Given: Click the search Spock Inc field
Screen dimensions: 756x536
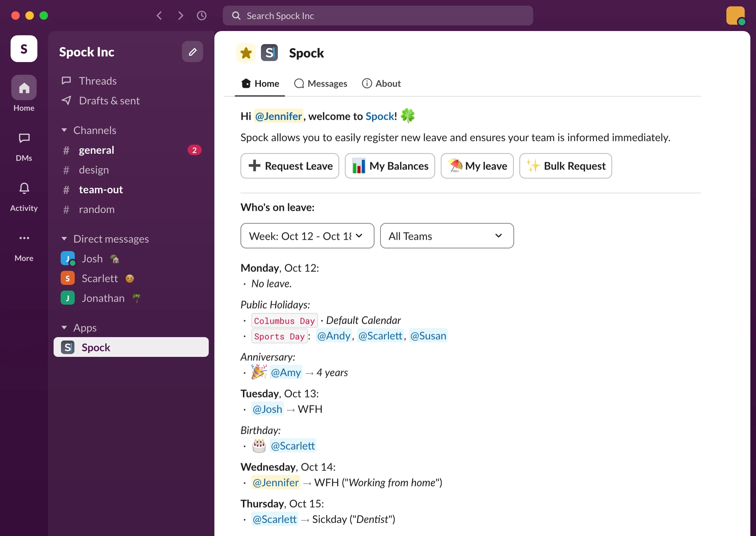Looking at the screenshot, I should point(378,16).
